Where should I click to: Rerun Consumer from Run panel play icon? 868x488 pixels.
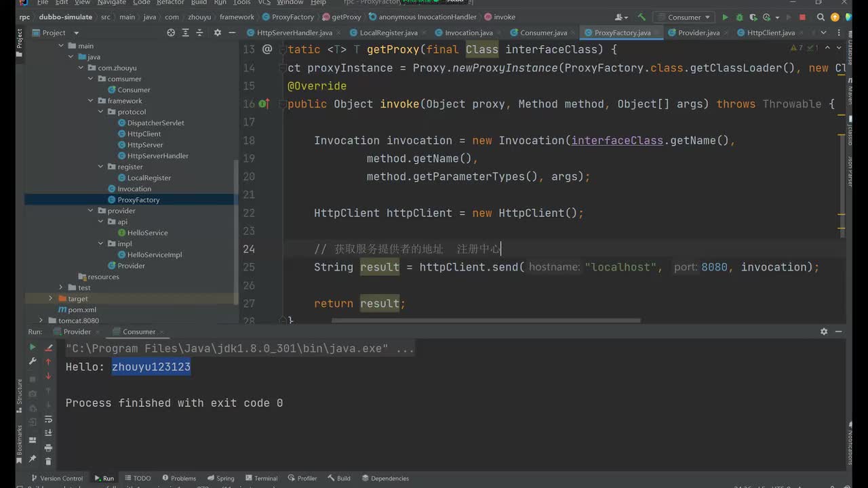(32, 347)
